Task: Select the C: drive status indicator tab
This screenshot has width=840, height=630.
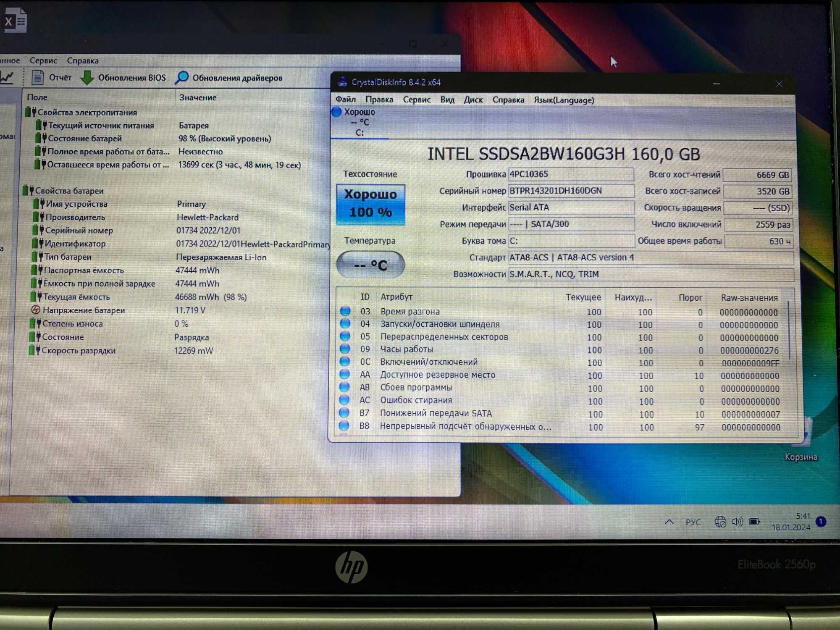Action: 360,122
